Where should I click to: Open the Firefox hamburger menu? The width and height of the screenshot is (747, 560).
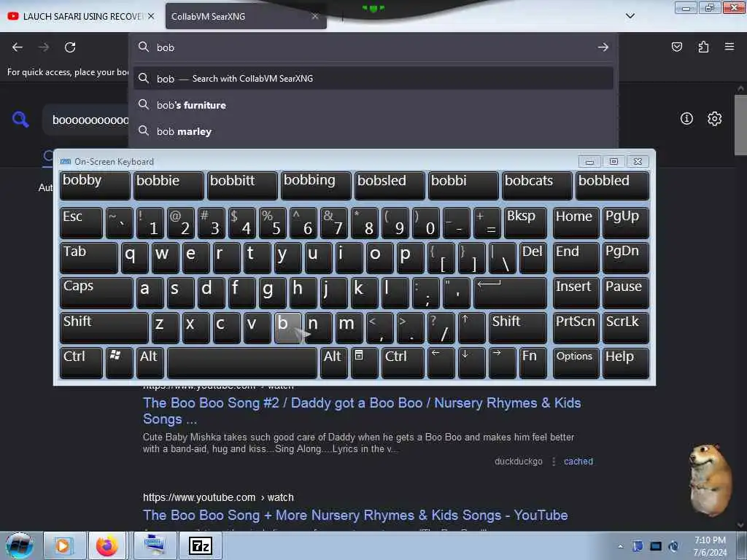[729, 47]
